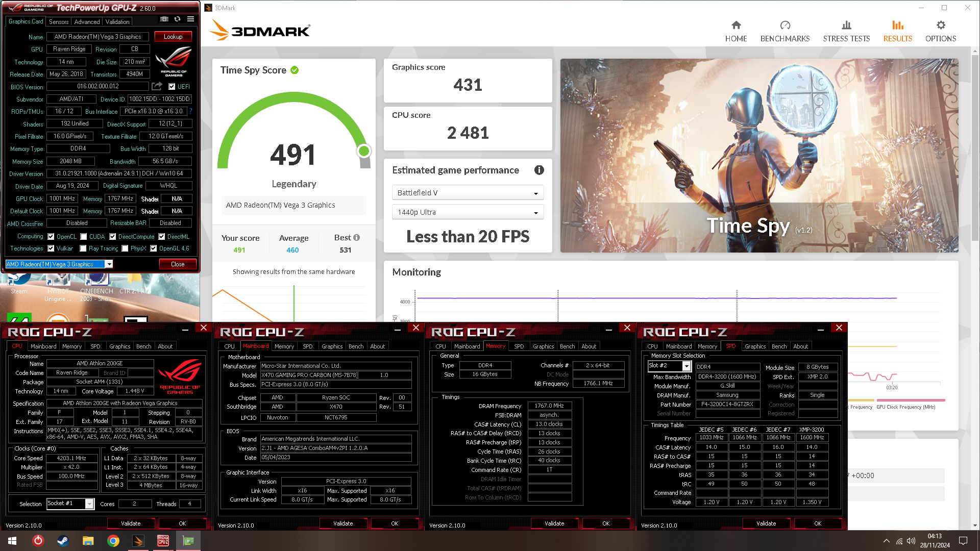The height and width of the screenshot is (551, 980).
Task: Open the HWBOT Unigine desktop shortcut
Action: 58,288
